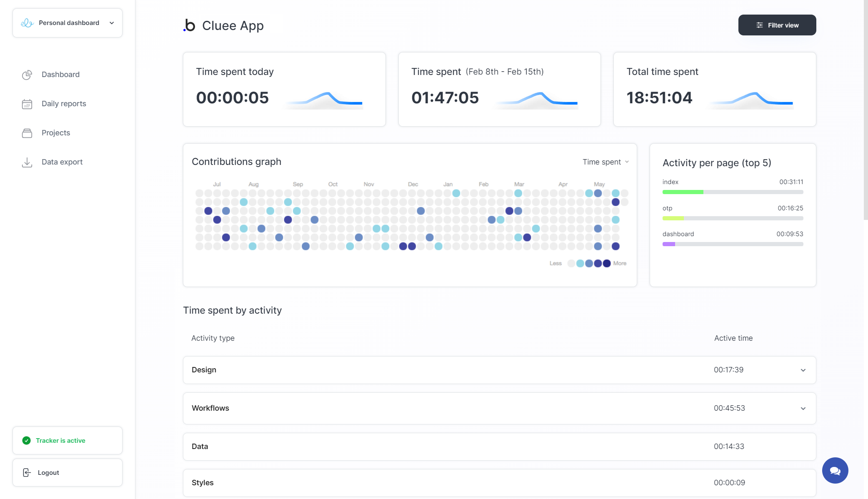868x499 pixels.
Task: Open the Time spent dropdown in contributions graph
Action: 605,162
